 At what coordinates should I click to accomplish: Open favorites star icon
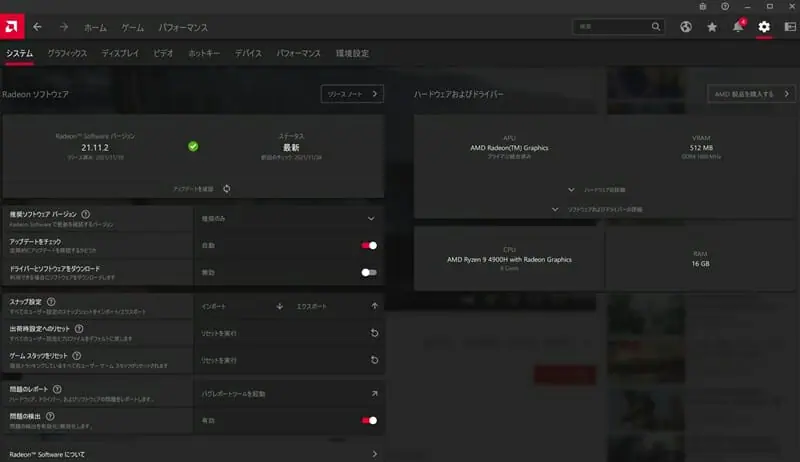tap(712, 26)
